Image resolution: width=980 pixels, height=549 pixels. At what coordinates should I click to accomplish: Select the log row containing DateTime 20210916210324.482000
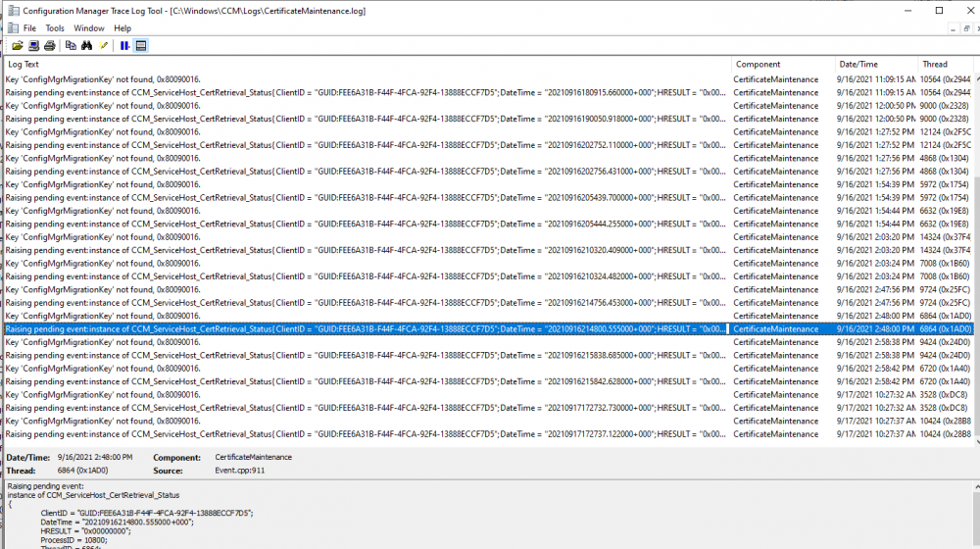point(488,276)
